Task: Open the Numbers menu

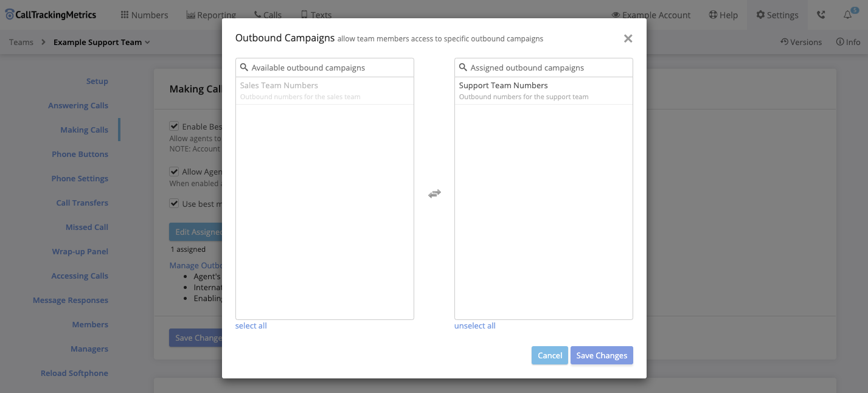Action: (x=144, y=15)
